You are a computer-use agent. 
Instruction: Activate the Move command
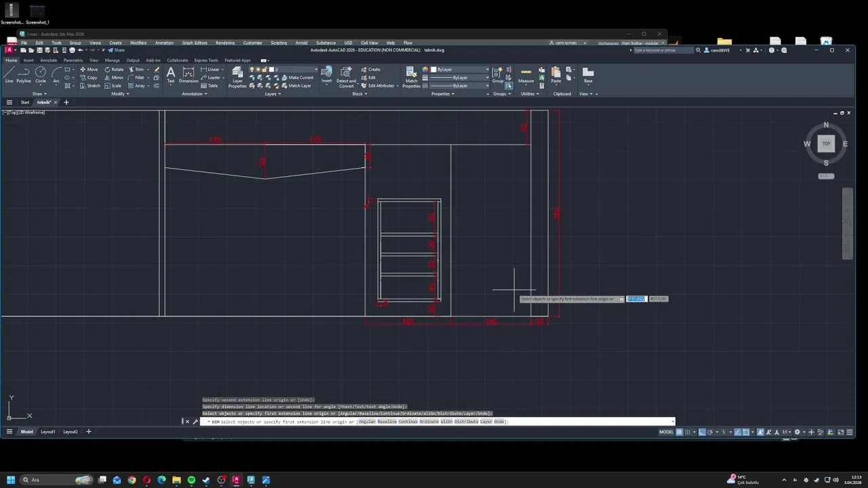click(89, 69)
